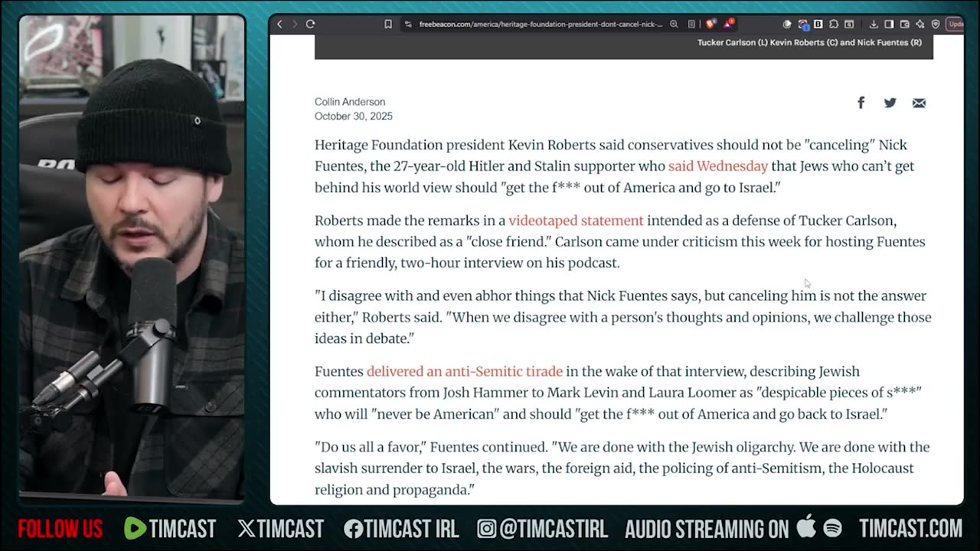Click the 'Tucker Carlson (L) Kevin Roberts (C)' caption
The height and width of the screenshot is (551, 980).
(809, 43)
